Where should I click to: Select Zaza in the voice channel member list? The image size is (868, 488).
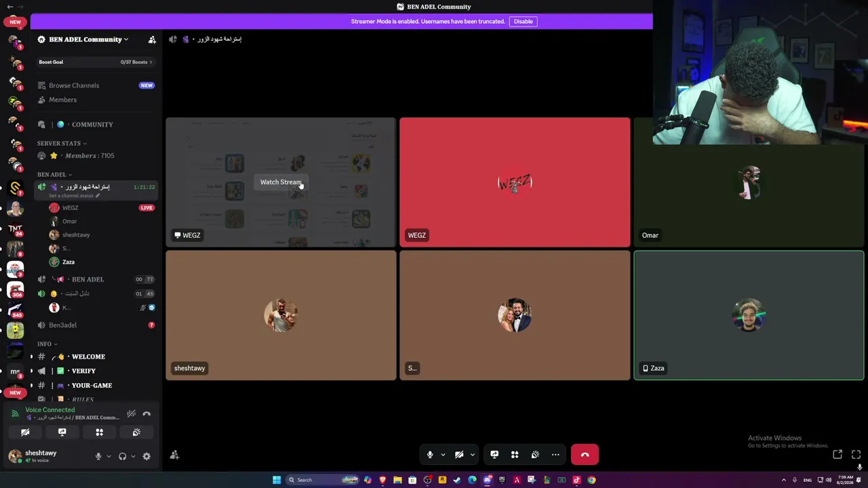tap(102, 262)
